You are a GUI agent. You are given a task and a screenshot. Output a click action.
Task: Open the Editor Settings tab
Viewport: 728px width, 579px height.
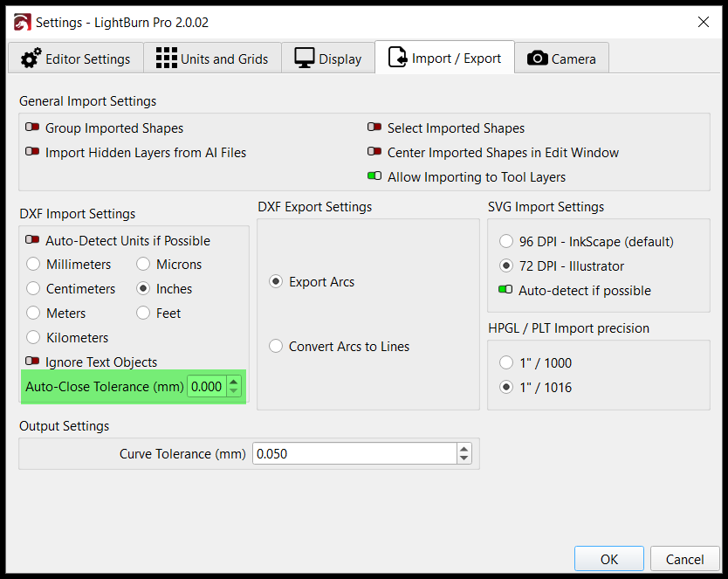[x=75, y=59]
